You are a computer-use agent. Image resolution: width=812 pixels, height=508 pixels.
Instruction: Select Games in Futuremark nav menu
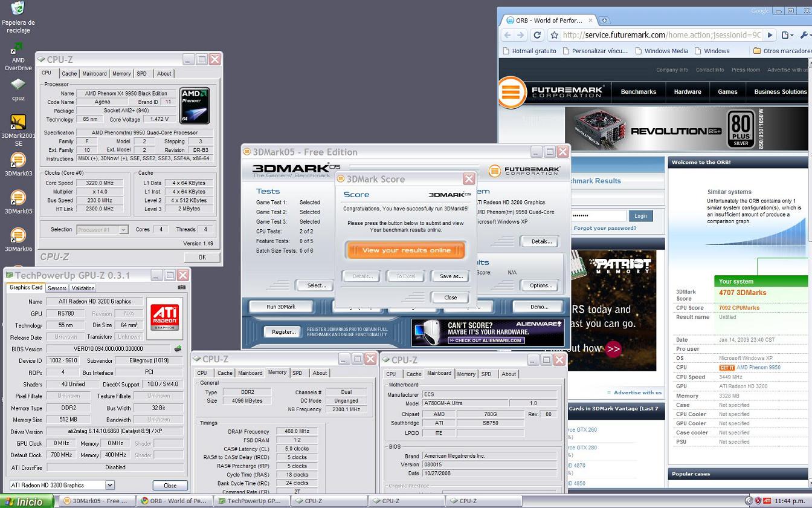(x=727, y=92)
